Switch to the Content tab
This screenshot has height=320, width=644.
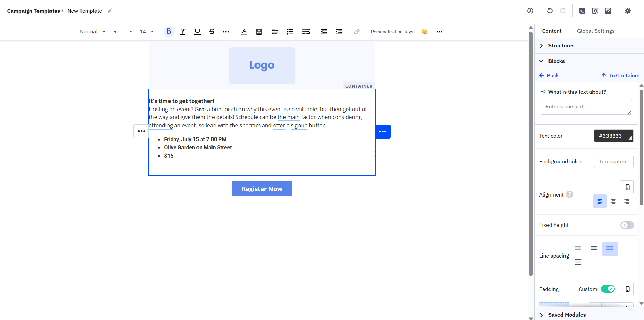[552, 31]
